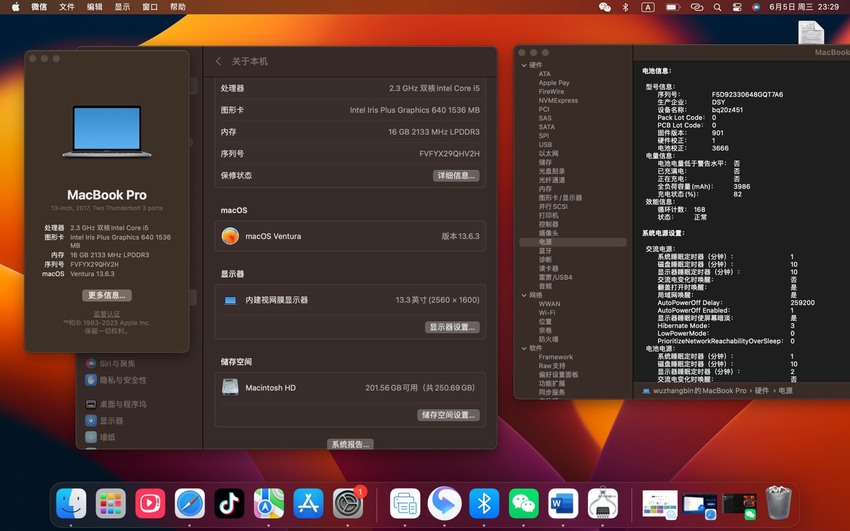The width and height of the screenshot is (850, 531).
Task: Go back from 关于本机 page
Action: (x=218, y=61)
